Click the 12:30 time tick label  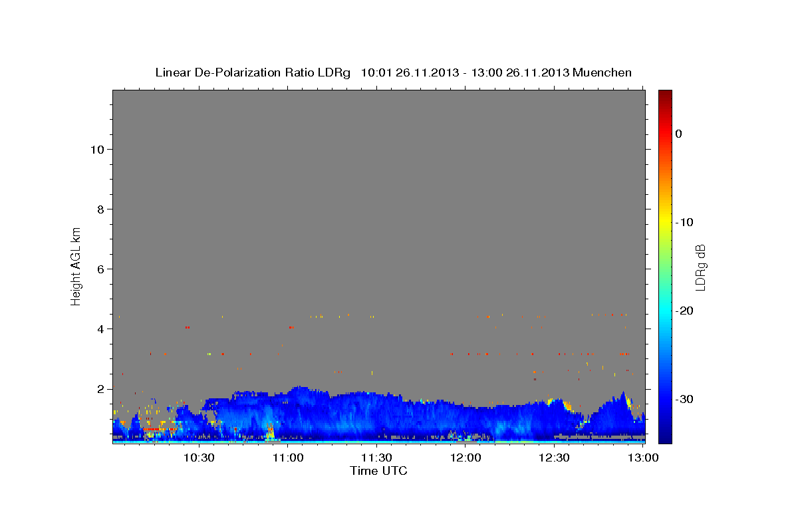click(555, 458)
